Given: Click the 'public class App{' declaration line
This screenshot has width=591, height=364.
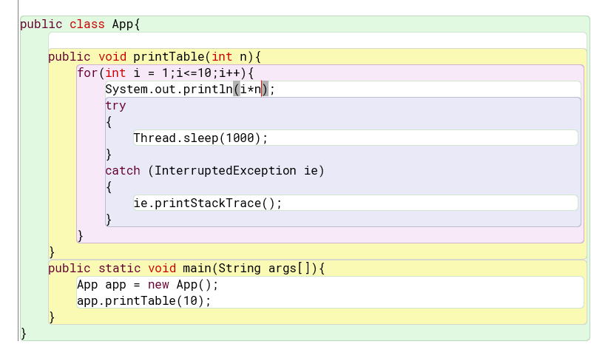Looking at the screenshot, I should click(80, 24).
